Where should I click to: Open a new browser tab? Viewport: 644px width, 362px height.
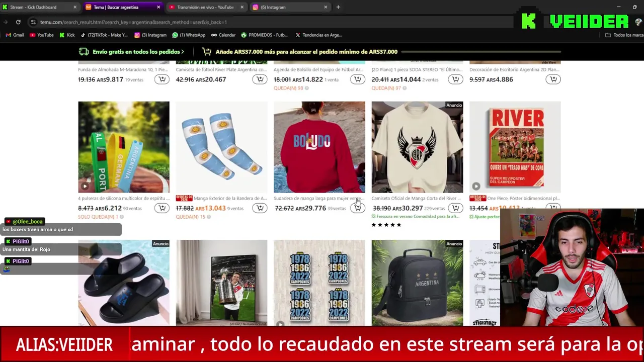(x=338, y=7)
